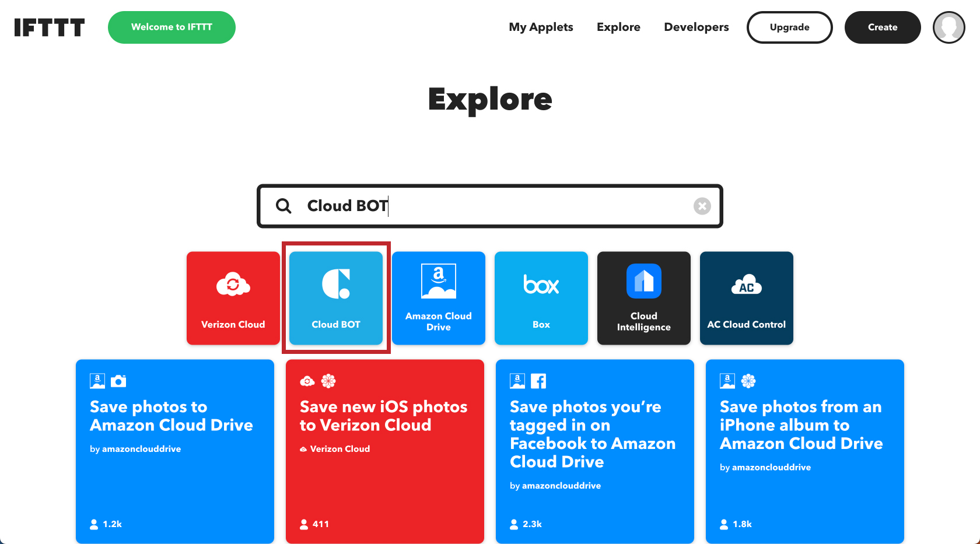
Task: Click Amazon icon on Save photos to Amazon card
Action: pos(97,381)
